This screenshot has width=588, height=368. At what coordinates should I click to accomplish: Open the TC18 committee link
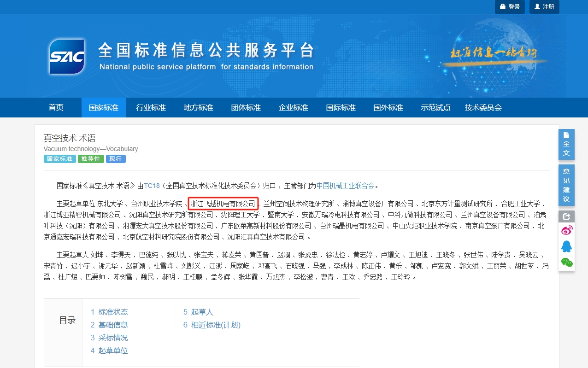[x=152, y=186]
